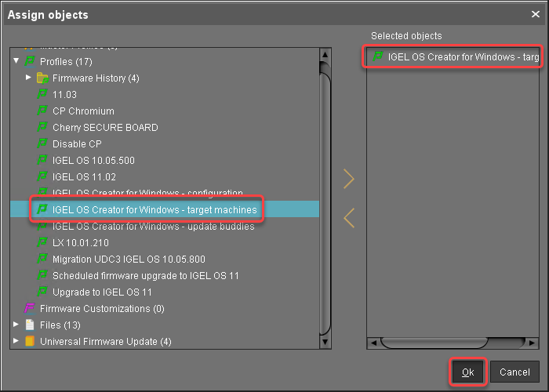Click the left arrow to remove object
This screenshot has width=549, height=392.
pos(349,218)
